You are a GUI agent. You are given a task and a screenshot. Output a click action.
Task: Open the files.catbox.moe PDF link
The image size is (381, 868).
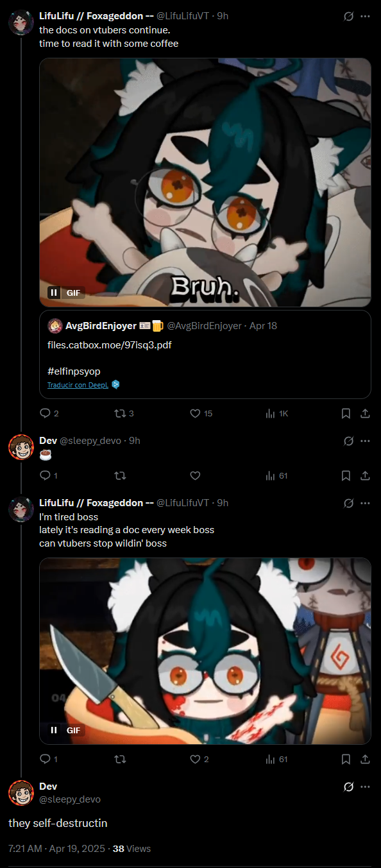pyautogui.click(x=110, y=345)
